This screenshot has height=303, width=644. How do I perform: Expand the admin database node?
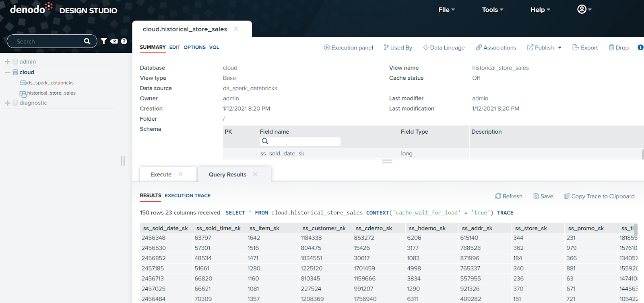(x=7, y=62)
